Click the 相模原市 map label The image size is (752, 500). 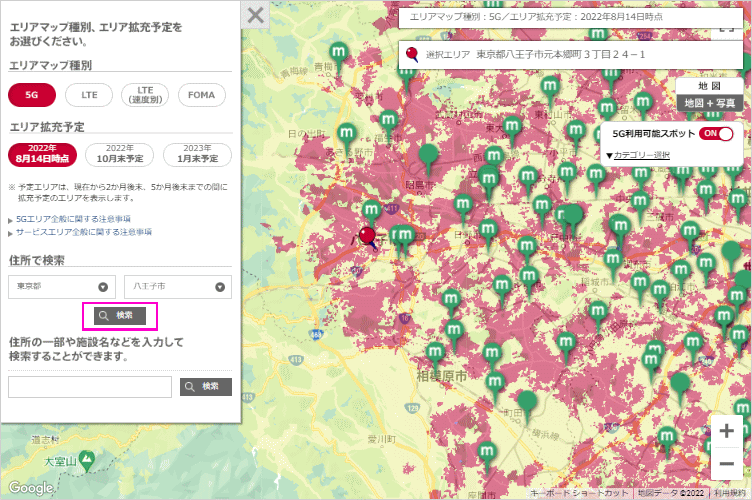pos(442,376)
